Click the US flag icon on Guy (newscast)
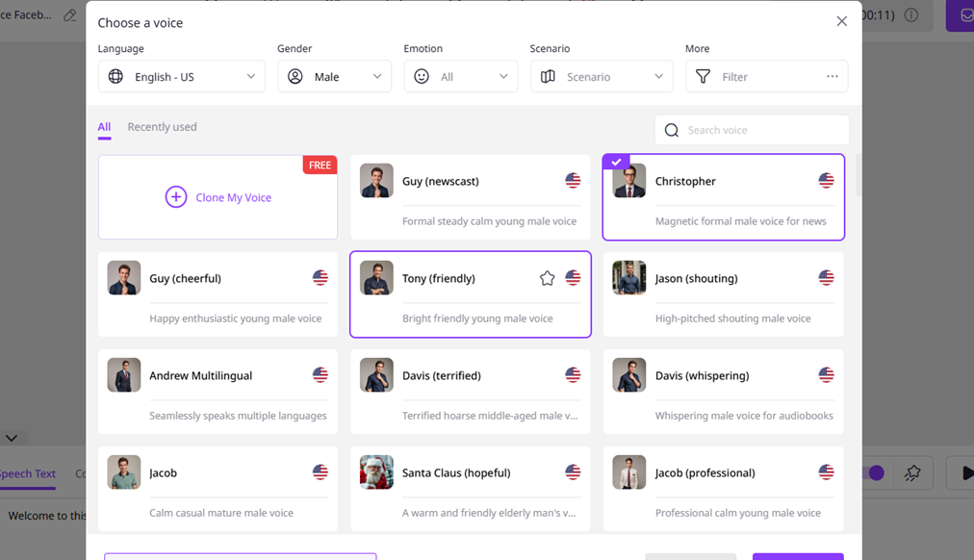This screenshot has height=560, width=974. click(573, 181)
